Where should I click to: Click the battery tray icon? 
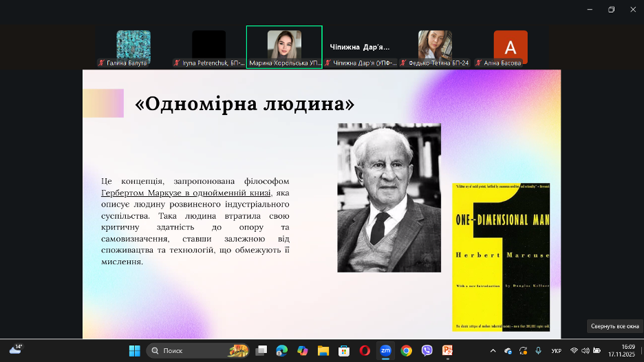coord(597,350)
